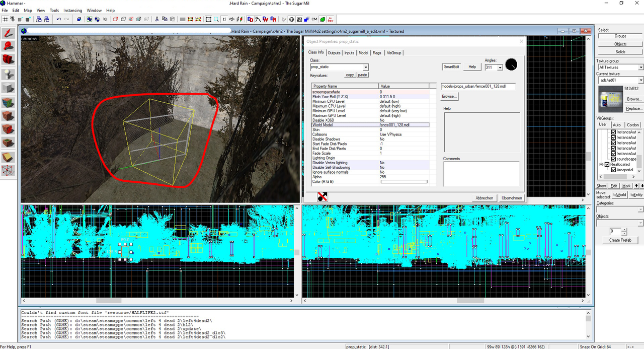This screenshot has width=644, height=349.
Task: Open the Tools menu
Action: click(x=54, y=10)
